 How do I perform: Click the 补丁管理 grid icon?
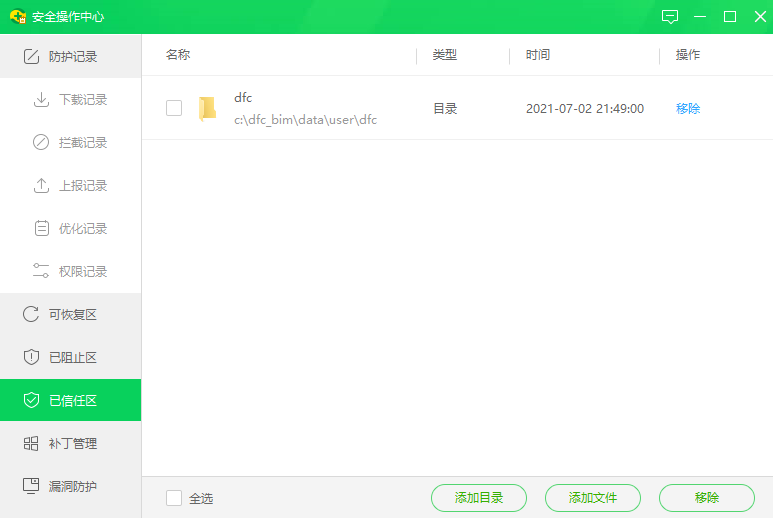pos(31,443)
